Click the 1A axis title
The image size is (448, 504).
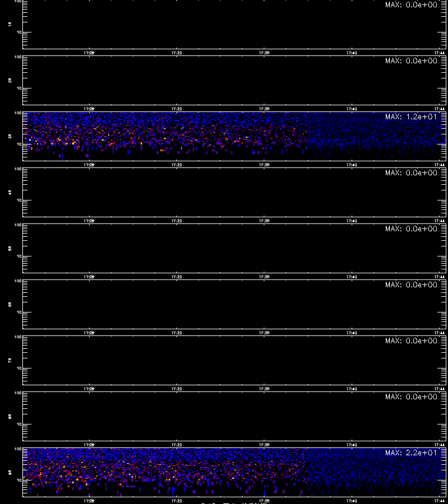(10, 24)
